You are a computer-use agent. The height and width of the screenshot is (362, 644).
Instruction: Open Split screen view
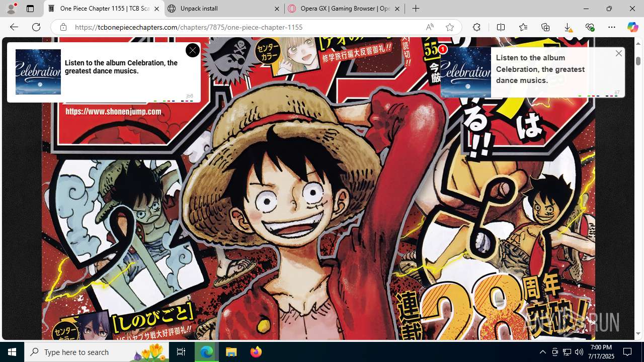point(501,27)
